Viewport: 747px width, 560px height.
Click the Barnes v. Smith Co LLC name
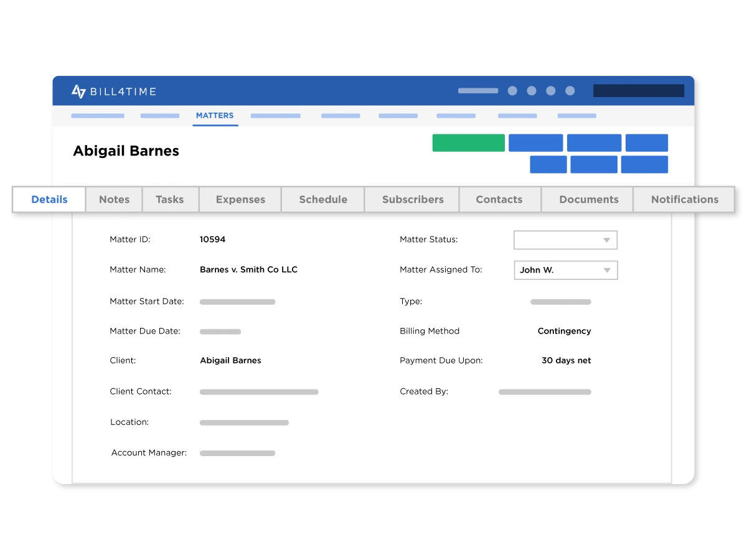(248, 270)
